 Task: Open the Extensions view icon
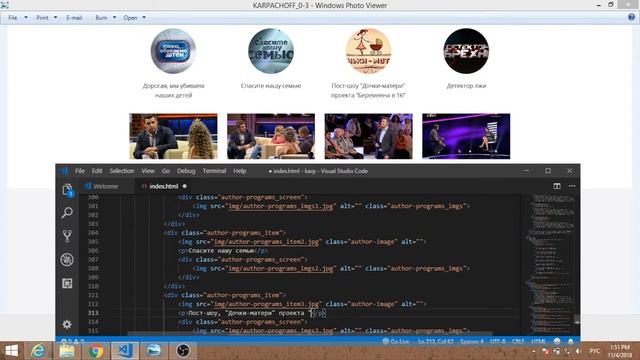pyautogui.click(x=67, y=283)
